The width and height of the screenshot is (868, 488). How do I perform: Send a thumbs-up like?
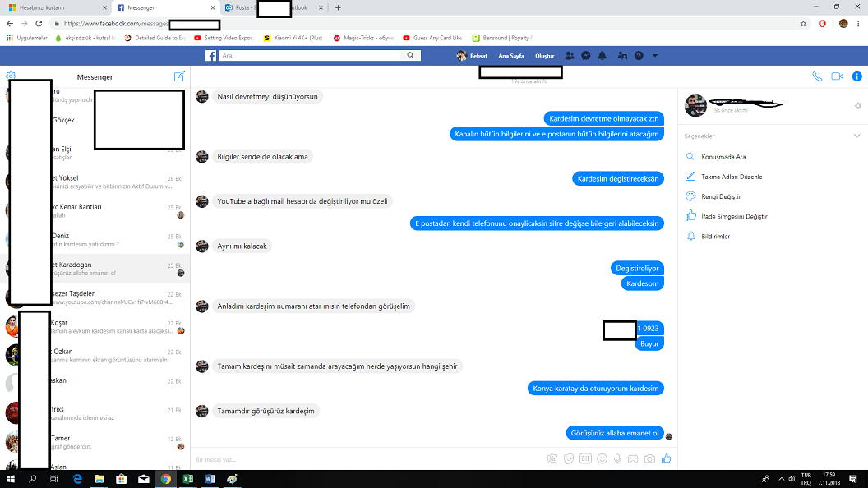click(667, 458)
